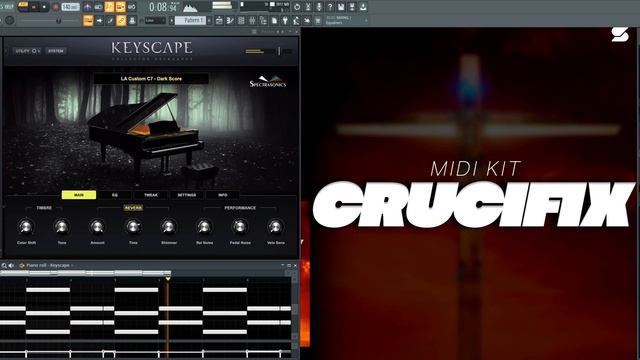Open the help question mark icon

330,7
